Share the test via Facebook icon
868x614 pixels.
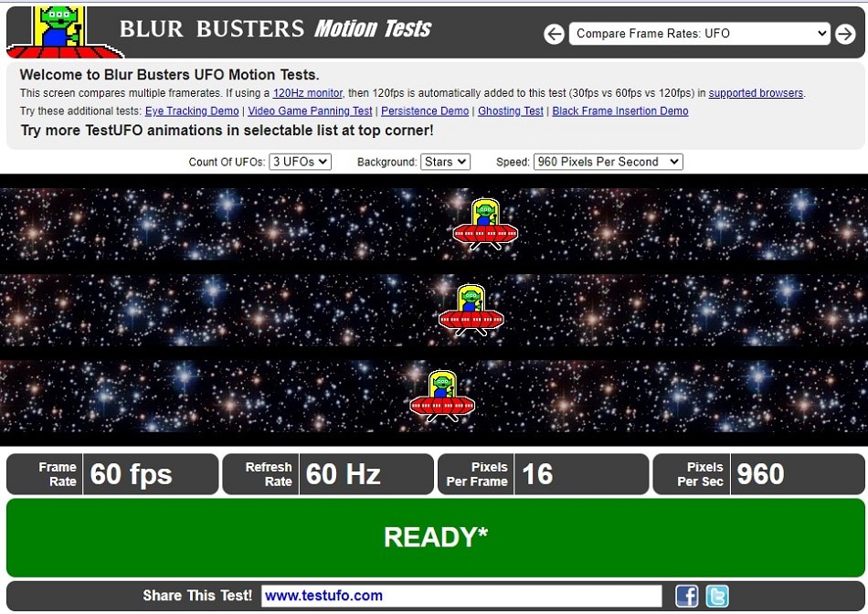686,597
